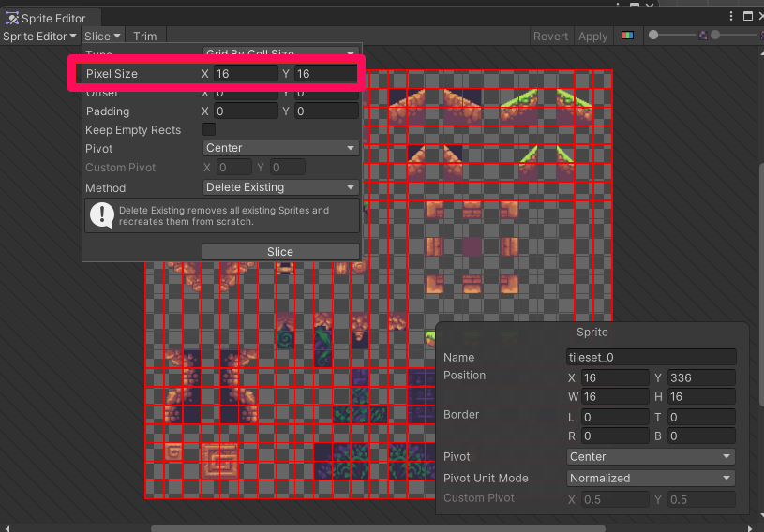
Task: Click the Position W width field
Action: pyautogui.click(x=615, y=397)
